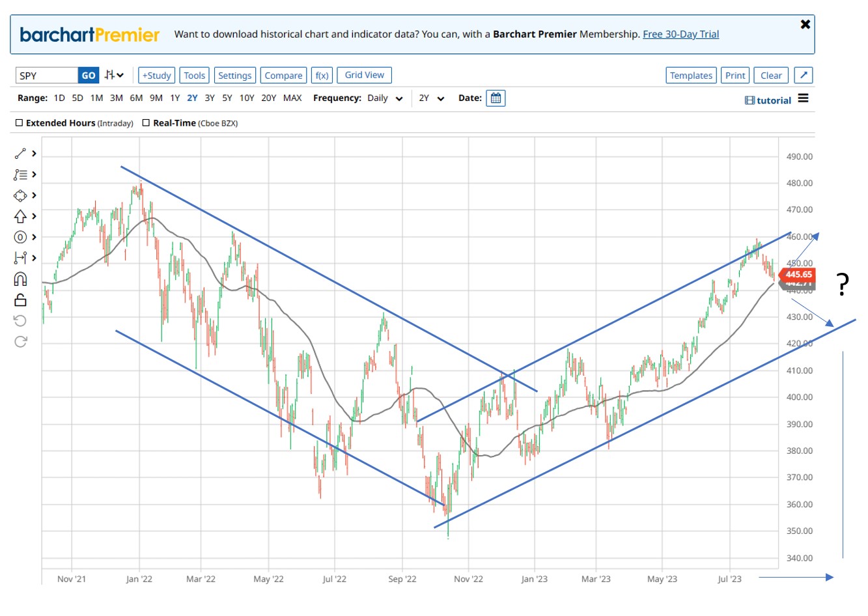
Task: Open the tutorial video link
Action: pos(768,100)
